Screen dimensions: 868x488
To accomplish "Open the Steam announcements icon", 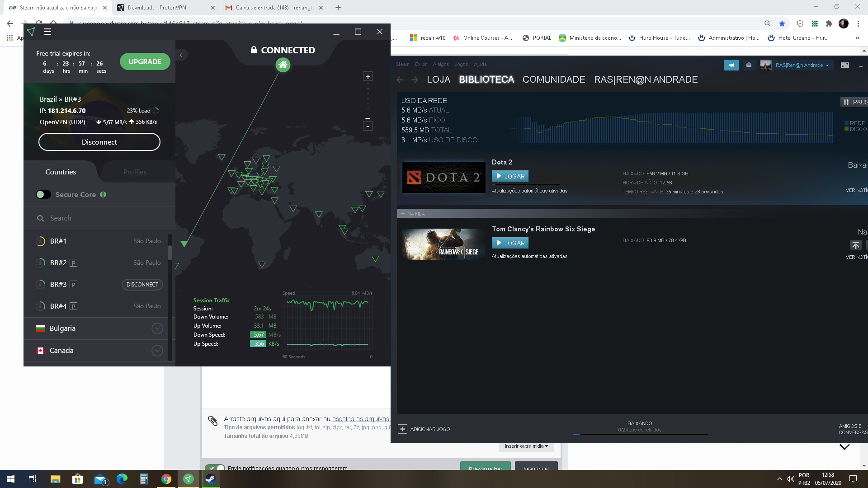I will click(731, 65).
